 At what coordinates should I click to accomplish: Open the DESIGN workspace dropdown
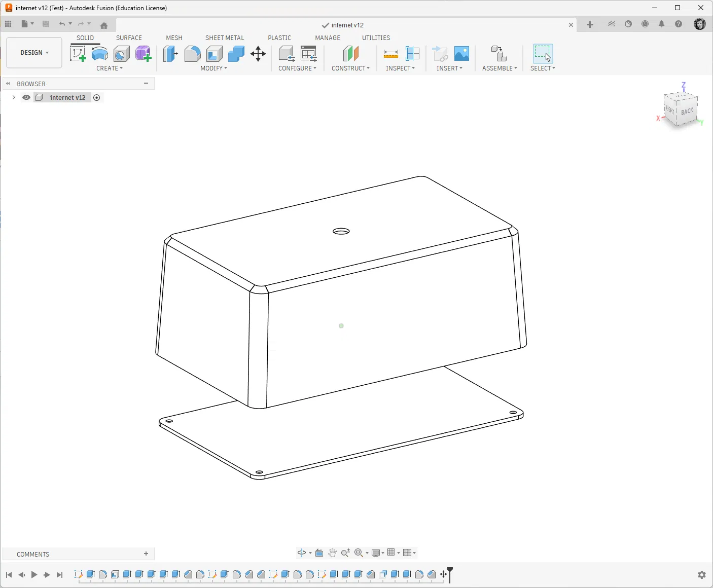point(34,53)
